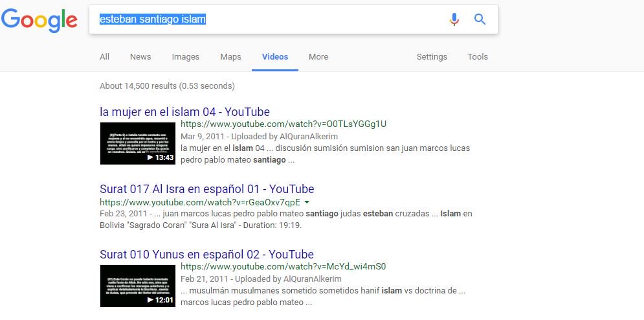
Task: Switch to the News tab
Action: point(140,57)
